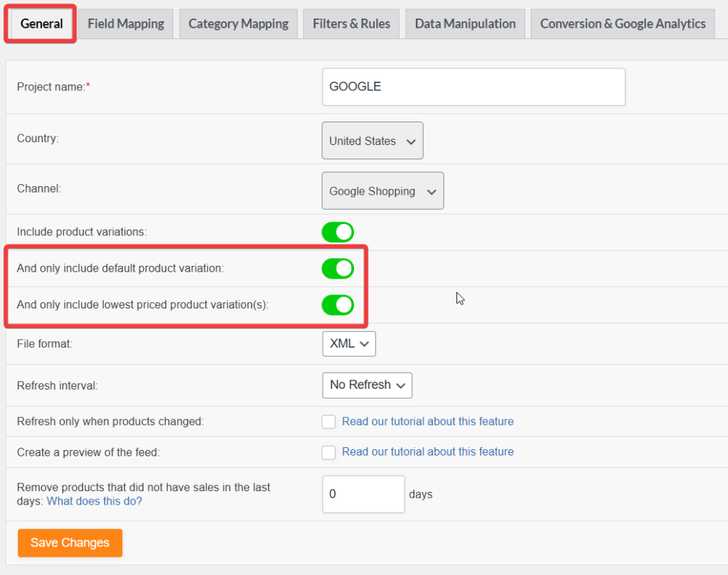Screen dimensions: 728x575
Task: Open the Category Mapping tab
Action: click(x=238, y=23)
